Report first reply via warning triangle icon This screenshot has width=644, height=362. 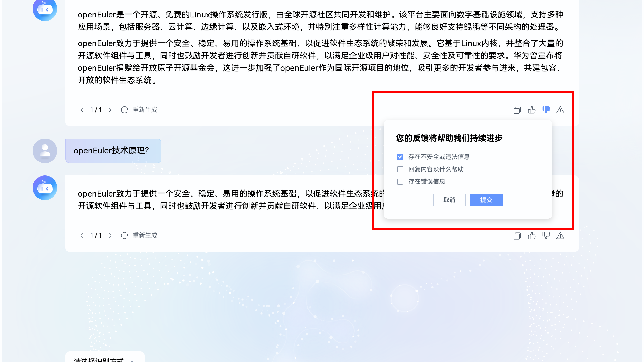560,110
